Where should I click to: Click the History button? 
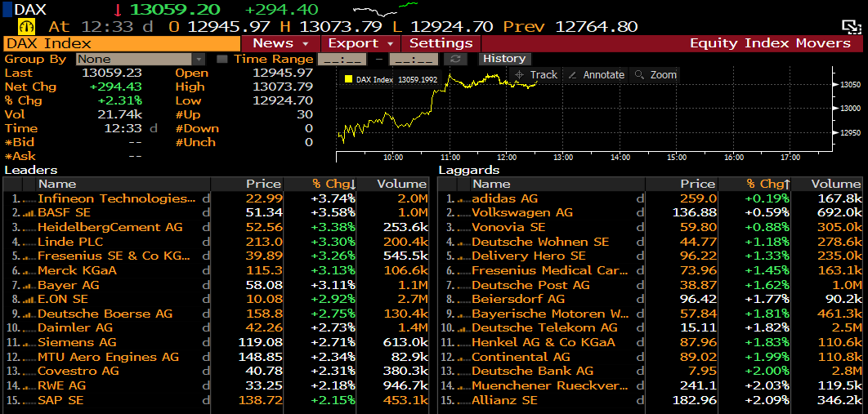[x=503, y=59]
